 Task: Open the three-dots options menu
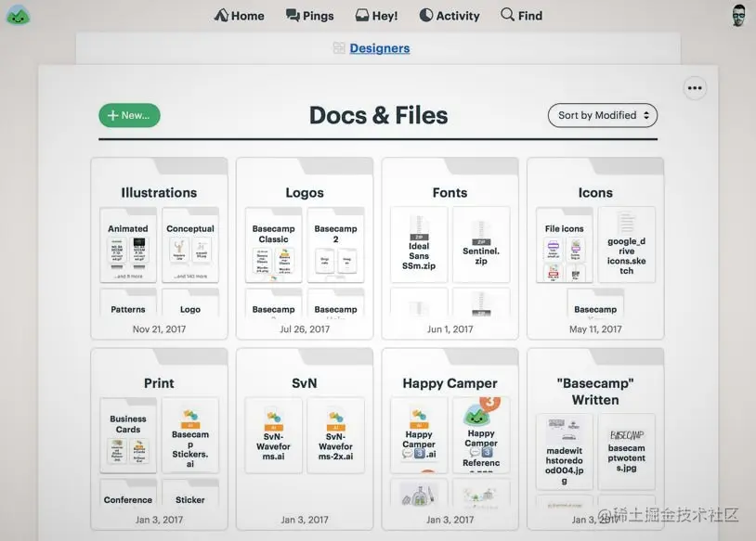click(695, 88)
